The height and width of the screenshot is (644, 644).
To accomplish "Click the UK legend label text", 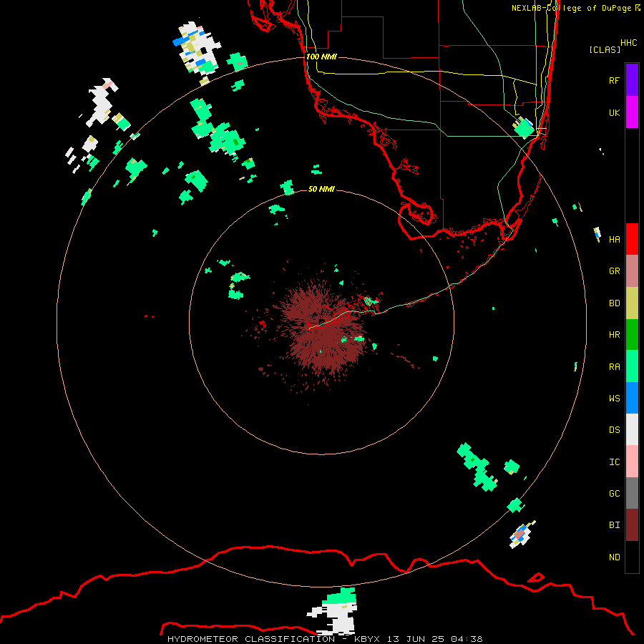I will coord(614,112).
